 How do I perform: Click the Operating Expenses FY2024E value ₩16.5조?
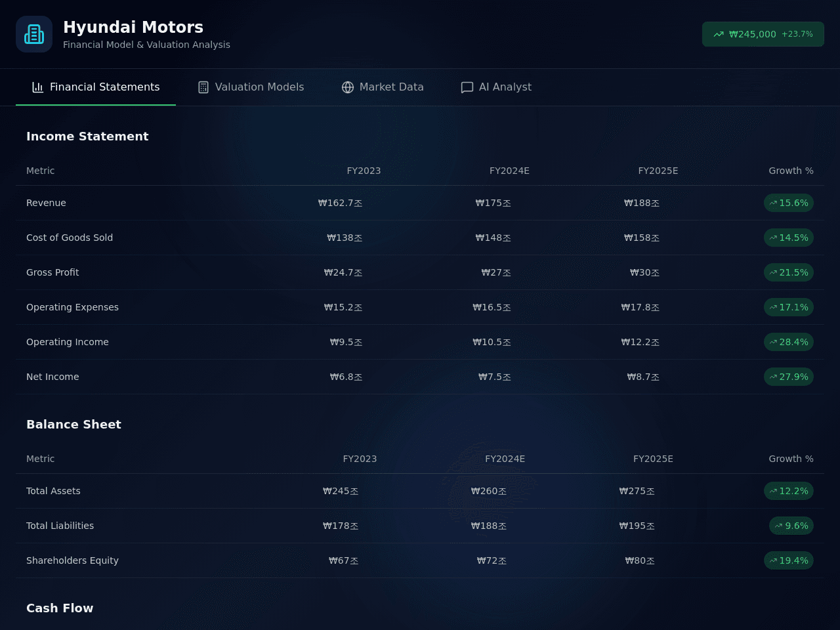[x=492, y=307]
